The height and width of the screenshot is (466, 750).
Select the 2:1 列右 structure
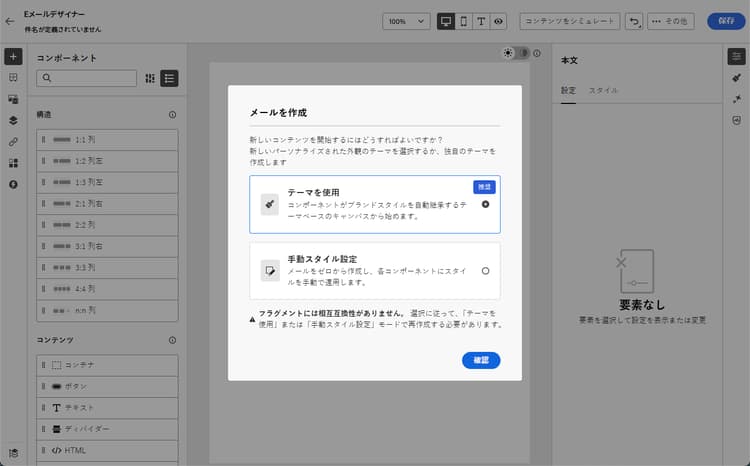107,204
